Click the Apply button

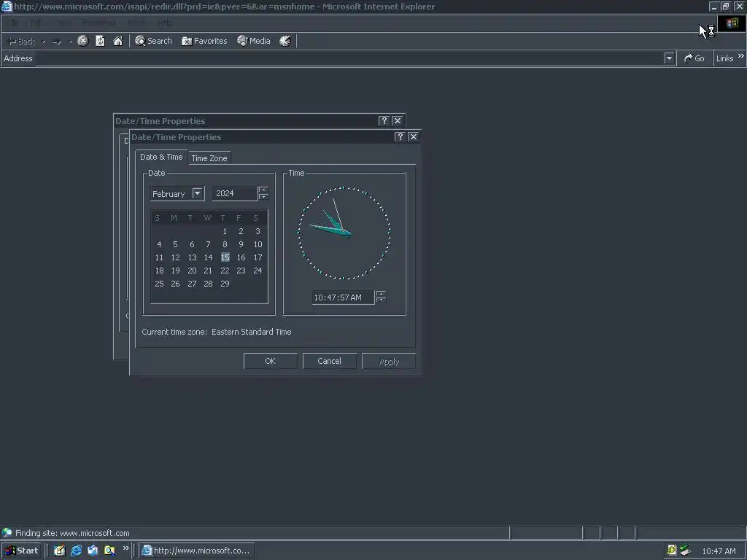click(389, 361)
